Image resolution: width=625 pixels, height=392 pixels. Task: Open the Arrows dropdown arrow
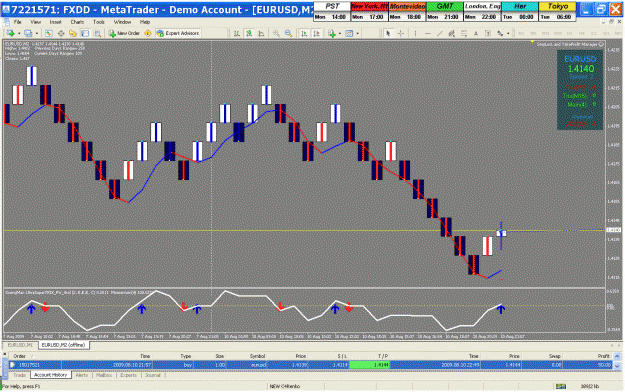[508, 33]
